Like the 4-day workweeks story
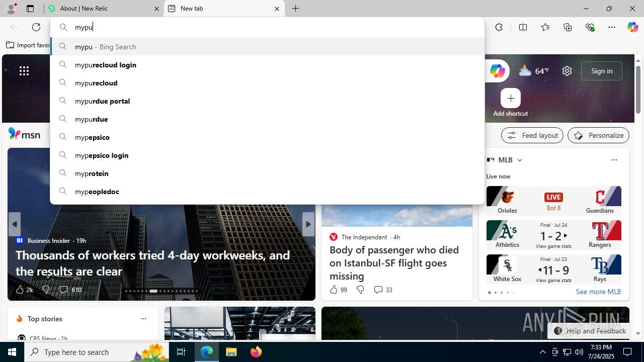 24,290
